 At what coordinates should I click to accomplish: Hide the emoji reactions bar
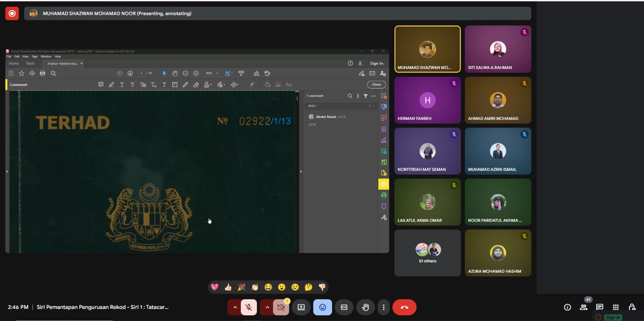click(x=322, y=307)
